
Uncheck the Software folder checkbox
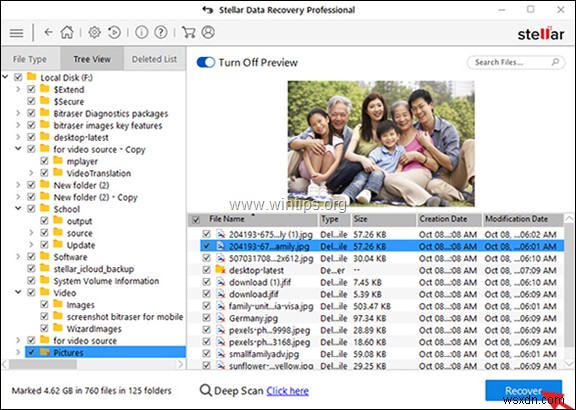tap(31, 257)
